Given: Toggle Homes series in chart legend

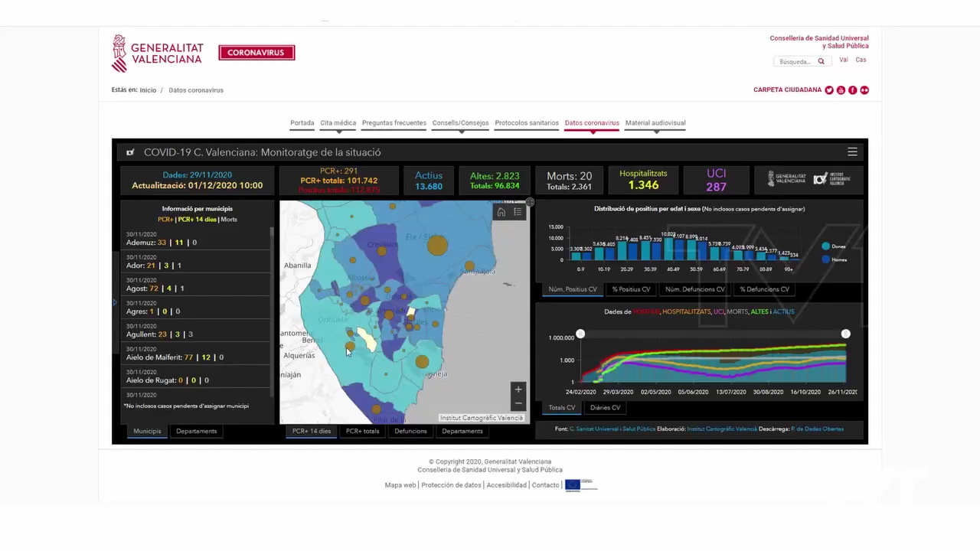Looking at the screenshot, I should pos(825,259).
